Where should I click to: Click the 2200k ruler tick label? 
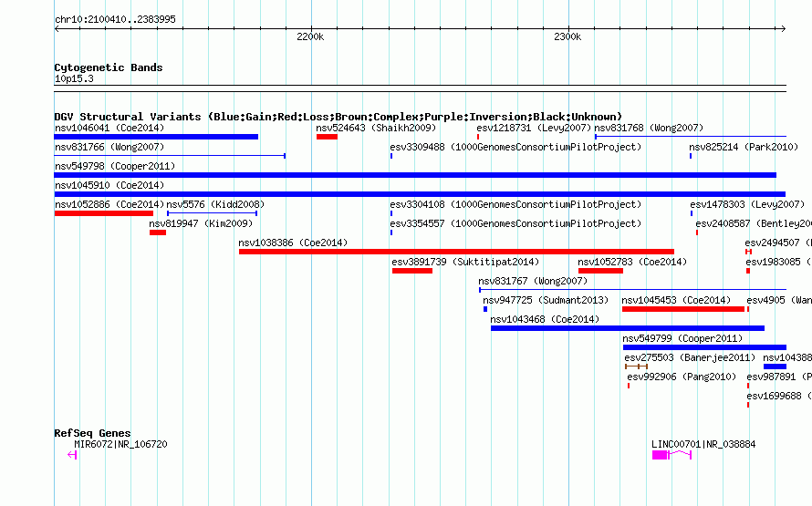[x=310, y=36]
